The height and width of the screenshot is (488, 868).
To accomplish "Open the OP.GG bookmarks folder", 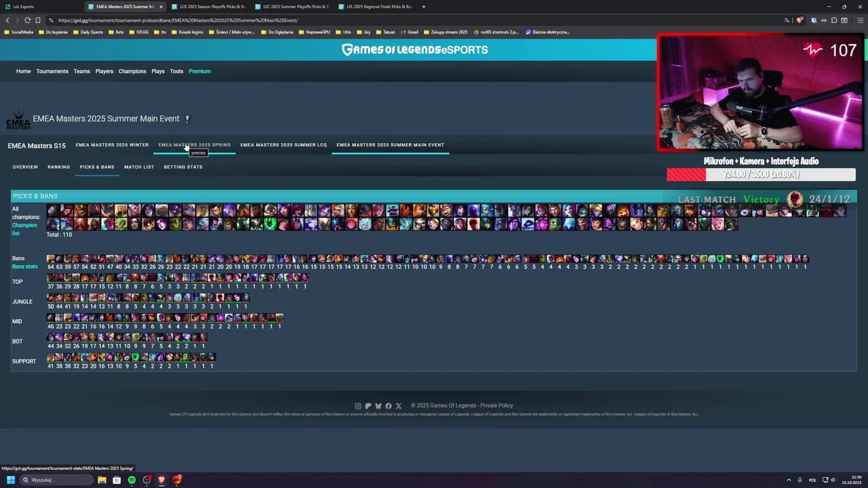I will coord(138,32).
